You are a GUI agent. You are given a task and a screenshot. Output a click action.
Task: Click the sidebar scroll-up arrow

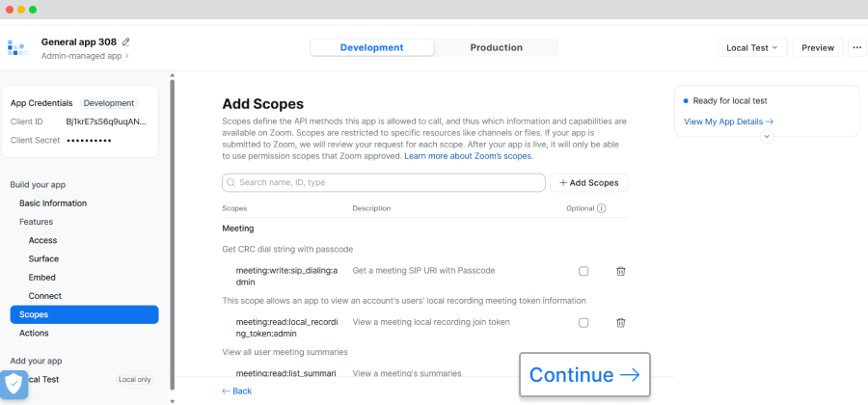coord(173,76)
